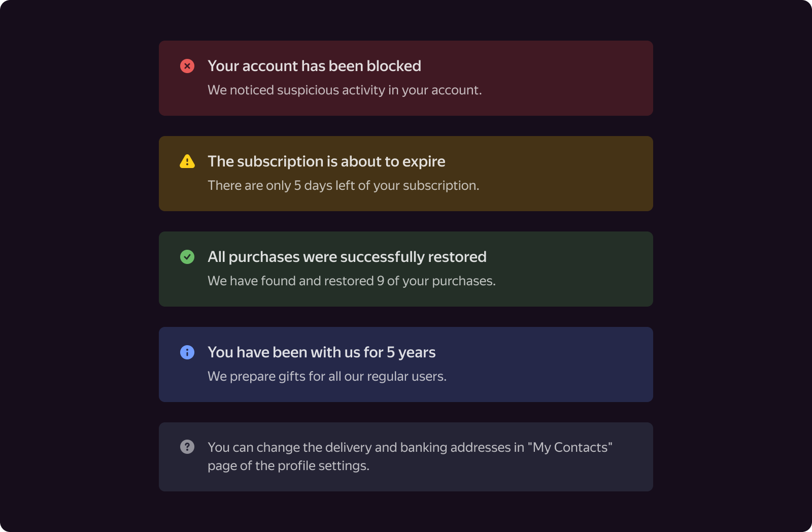Click 'We prepare gifts for all' message
This screenshot has height=532, width=812.
[327, 376]
